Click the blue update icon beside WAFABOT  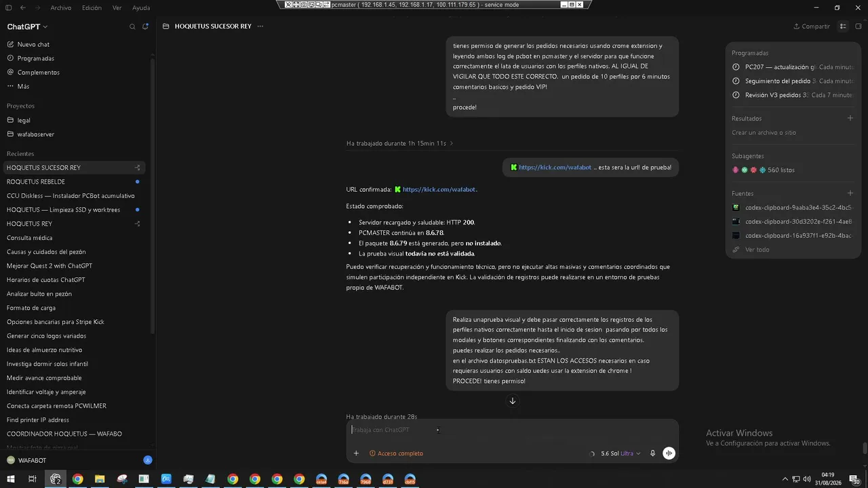click(148, 460)
